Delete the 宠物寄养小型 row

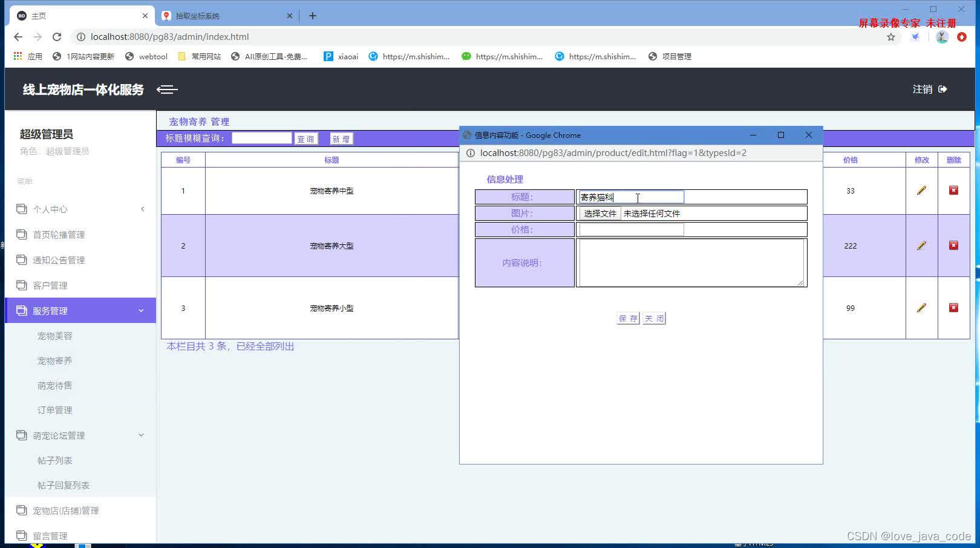tap(953, 308)
